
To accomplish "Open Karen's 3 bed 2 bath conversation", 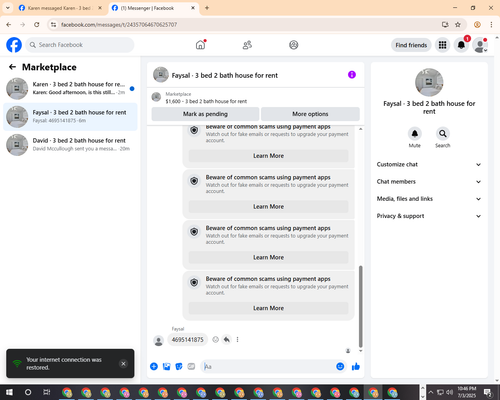I will [x=70, y=89].
